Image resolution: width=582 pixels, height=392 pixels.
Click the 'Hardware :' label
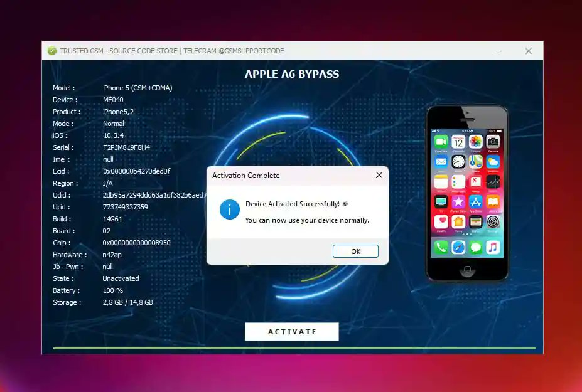tap(70, 255)
